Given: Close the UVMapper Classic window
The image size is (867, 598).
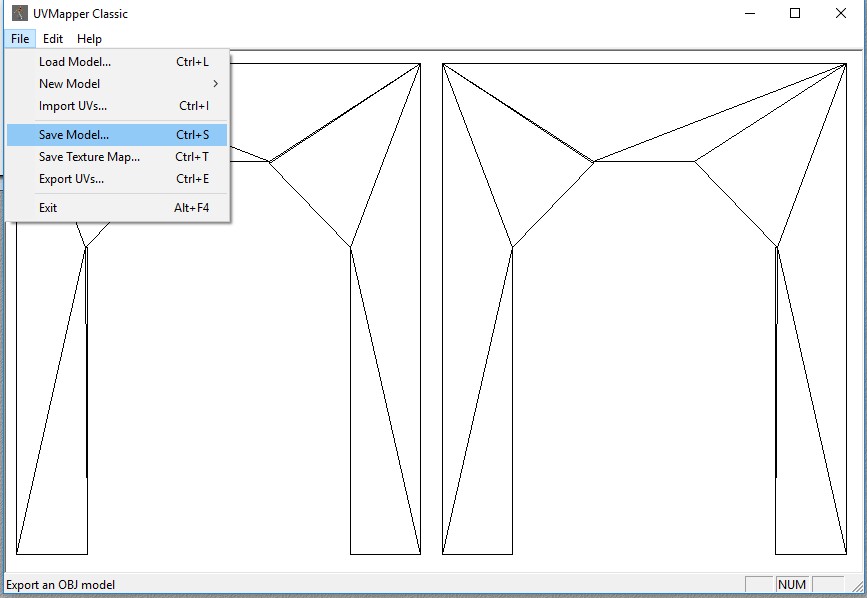Looking at the screenshot, I should pos(840,14).
